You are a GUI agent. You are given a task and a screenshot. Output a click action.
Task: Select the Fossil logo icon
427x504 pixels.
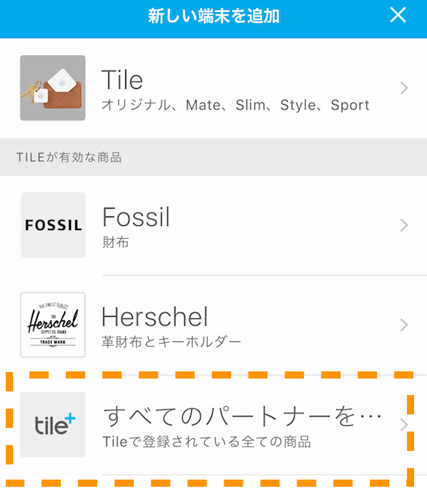point(53,225)
